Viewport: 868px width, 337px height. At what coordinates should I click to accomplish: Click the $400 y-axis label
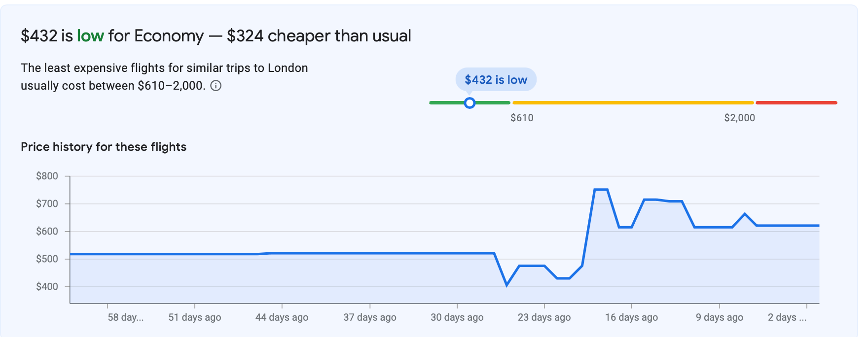coord(47,286)
